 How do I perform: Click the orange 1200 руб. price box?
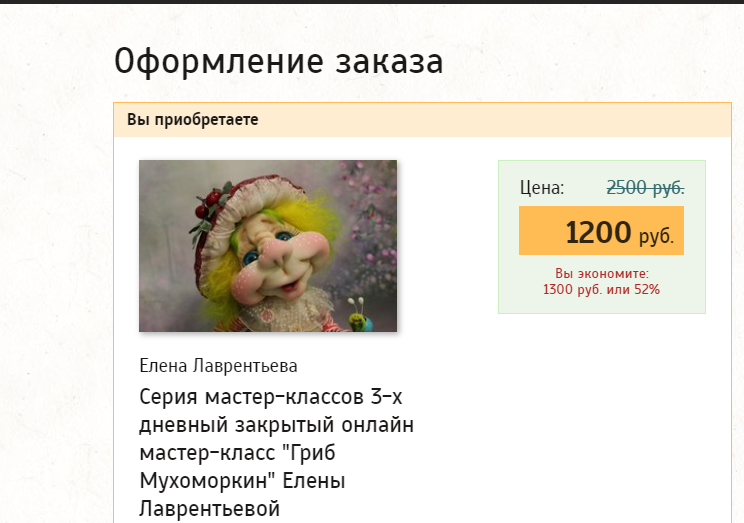click(601, 231)
